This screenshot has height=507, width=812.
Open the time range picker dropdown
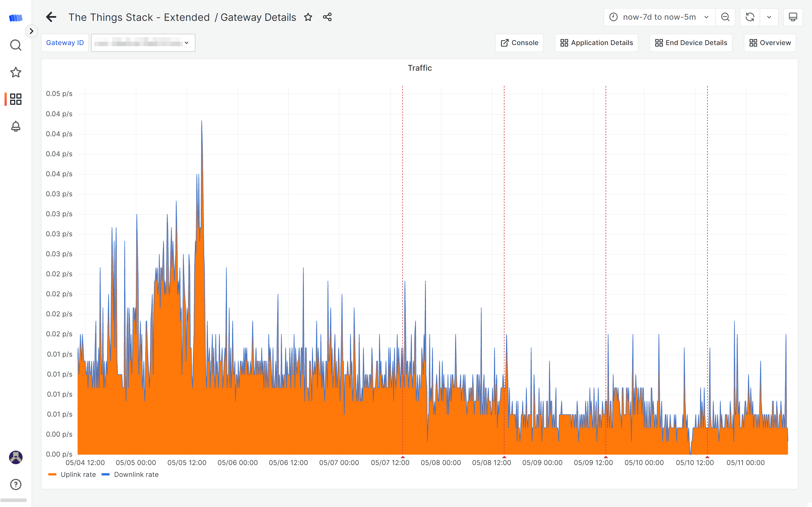659,17
